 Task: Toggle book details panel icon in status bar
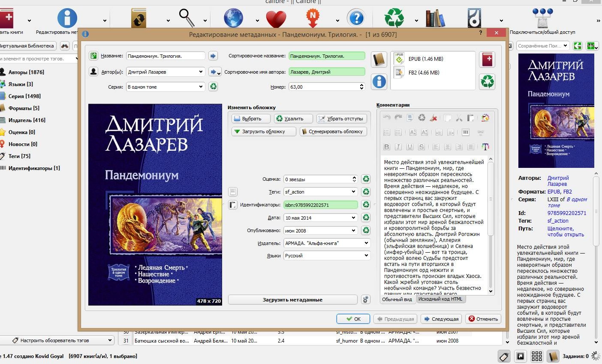[x=553, y=356]
